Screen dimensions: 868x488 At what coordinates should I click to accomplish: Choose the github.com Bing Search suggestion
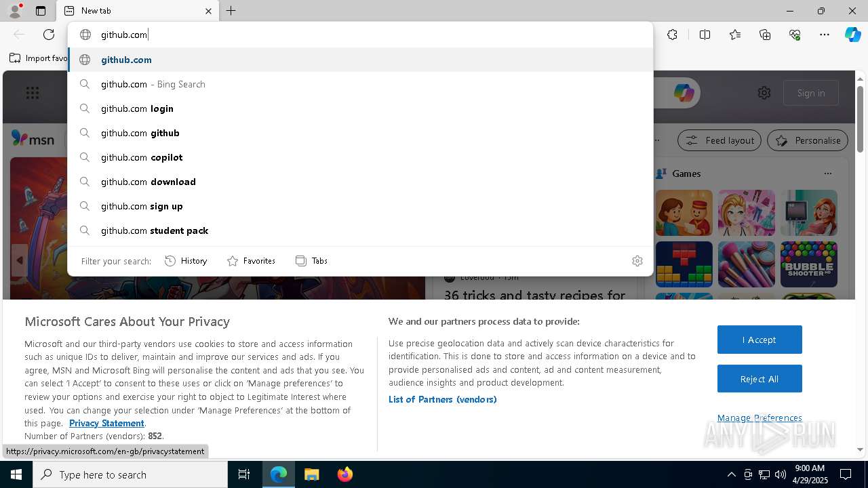pyautogui.click(x=360, y=84)
